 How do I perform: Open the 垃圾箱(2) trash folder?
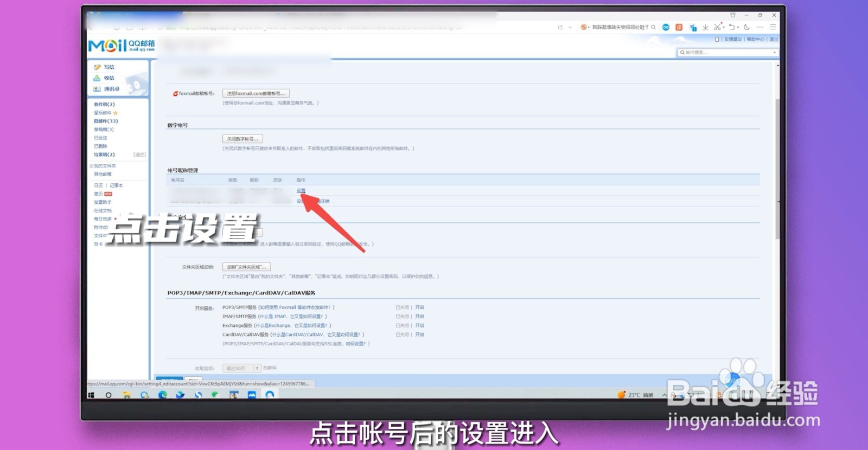104,155
